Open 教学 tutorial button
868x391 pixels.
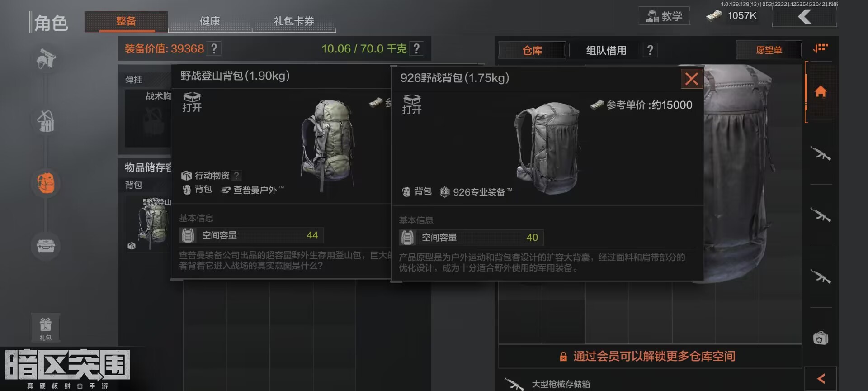pos(664,16)
